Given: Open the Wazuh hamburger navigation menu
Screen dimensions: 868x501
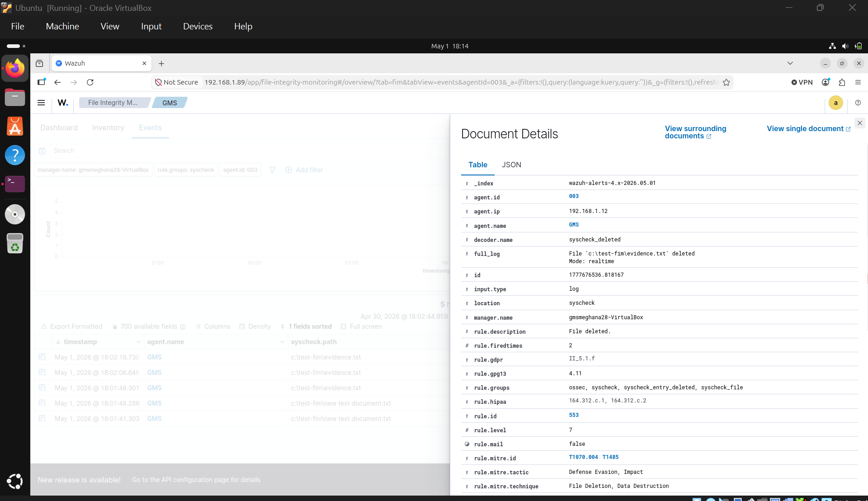Looking at the screenshot, I should (x=41, y=103).
